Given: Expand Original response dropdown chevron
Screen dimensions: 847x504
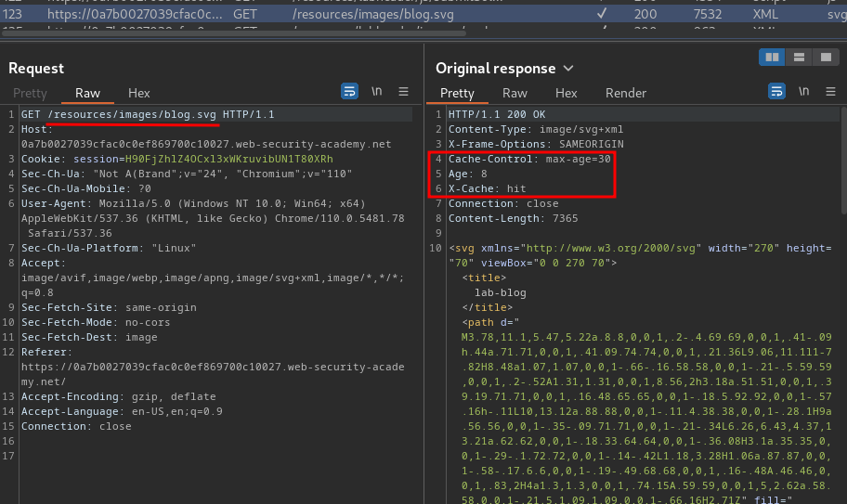Looking at the screenshot, I should coord(568,69).
